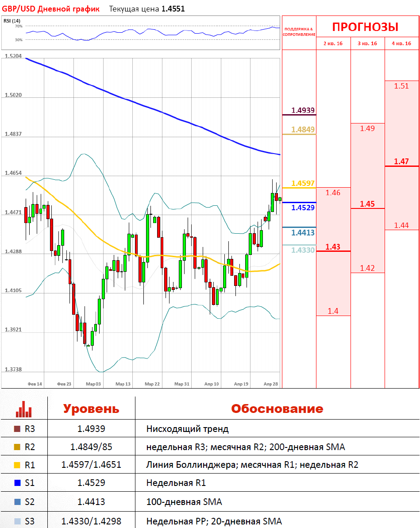Image resolution: width=420 pixels, height=528 pixels.
Task: Click the 1.4 forecast value in Q2 column
Action: tap(333, 311)
